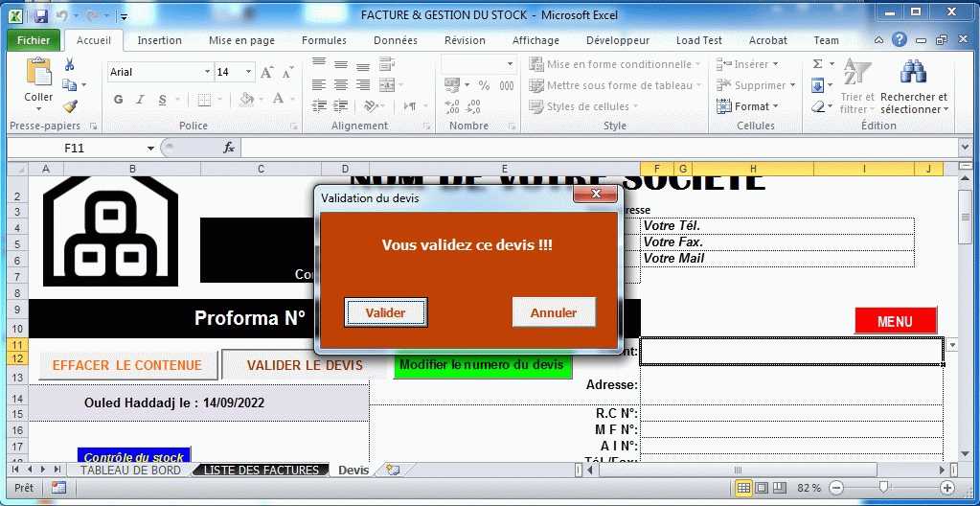Switch to Page Layout view in status bar
Viewport: 980px width, 506px height.
(x=762, y=488)
